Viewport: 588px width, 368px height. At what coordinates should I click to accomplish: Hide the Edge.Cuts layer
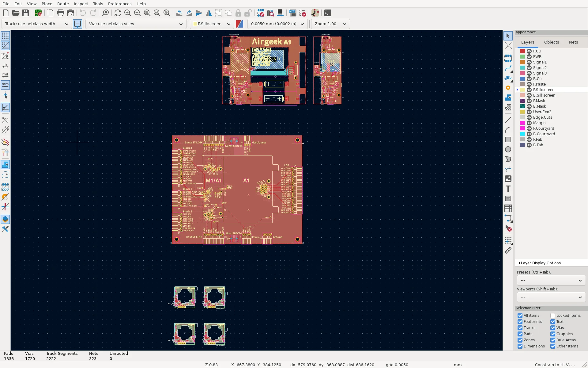(529, 117)
